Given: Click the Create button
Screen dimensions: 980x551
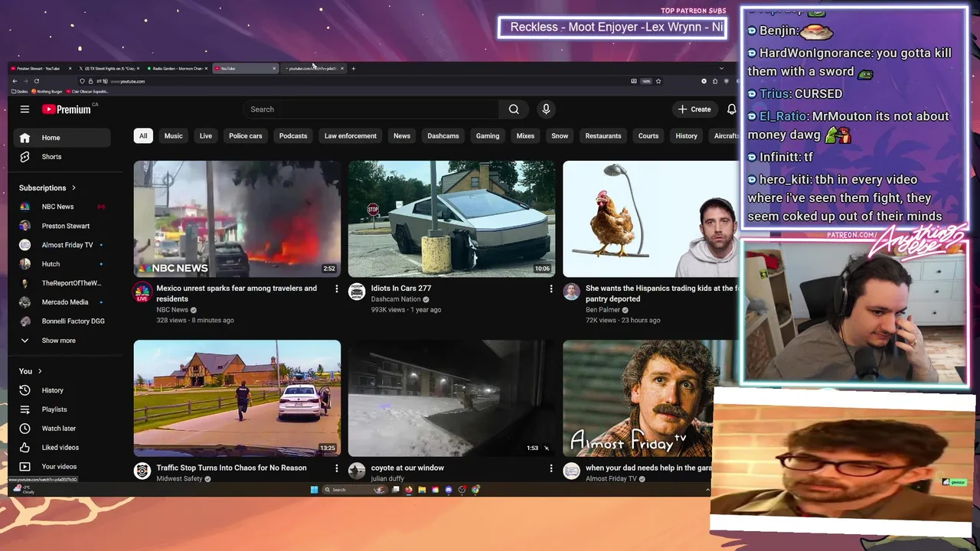Looking at the screenshot, I should click(x=694, y=109).
